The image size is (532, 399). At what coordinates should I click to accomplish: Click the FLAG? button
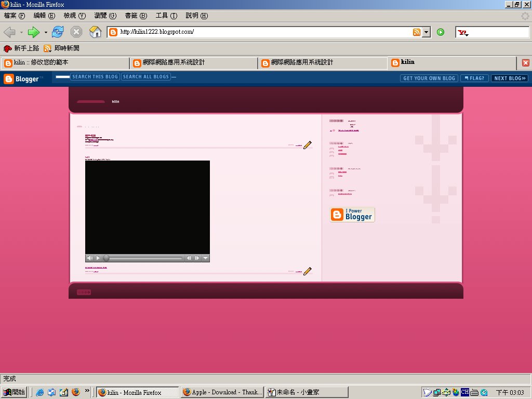pyautogui.click(x=474, y=78)
